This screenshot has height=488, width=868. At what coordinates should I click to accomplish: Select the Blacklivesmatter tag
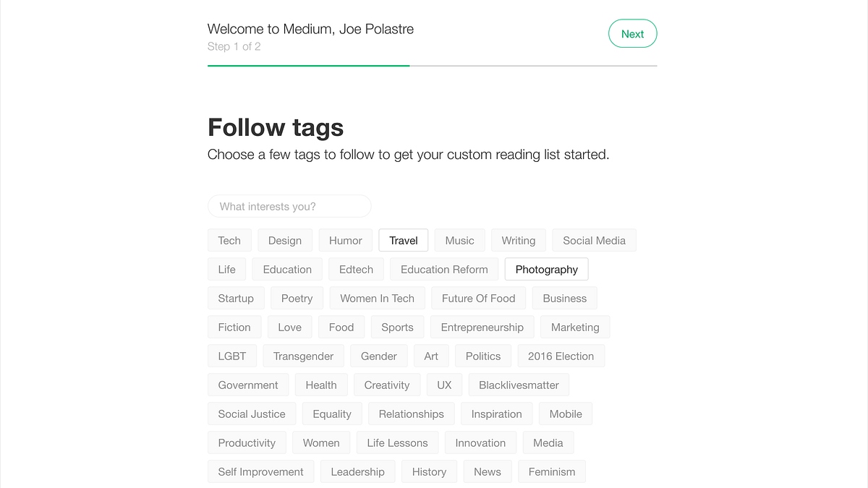519,385
